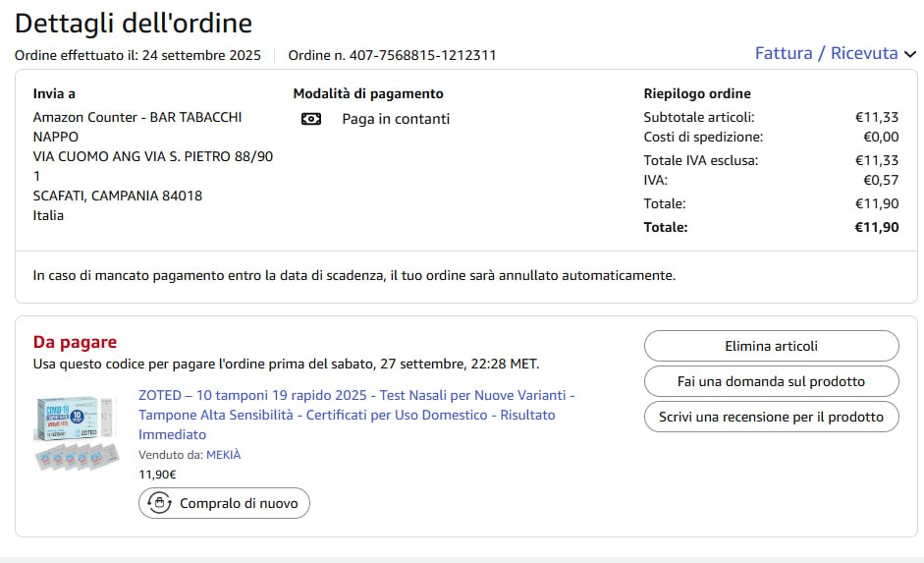Screen dimensions: 924x563
Task: Open the ZOTED 10 tamponi product title link
Action: click(x=356, y=415)
